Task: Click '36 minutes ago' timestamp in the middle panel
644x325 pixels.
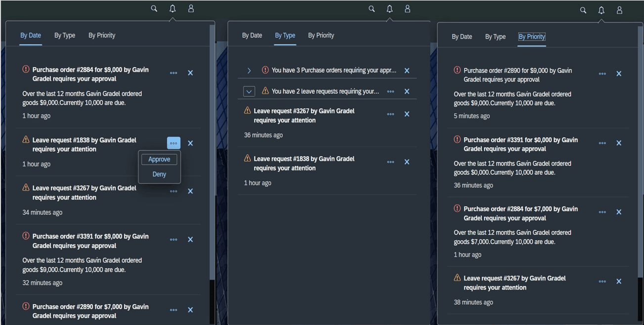Action: (263, 135)
